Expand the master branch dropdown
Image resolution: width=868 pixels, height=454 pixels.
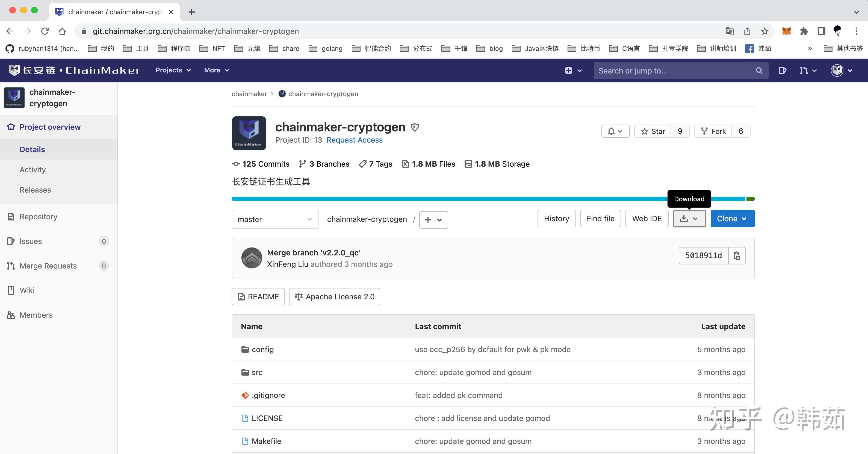pos(275,219)
